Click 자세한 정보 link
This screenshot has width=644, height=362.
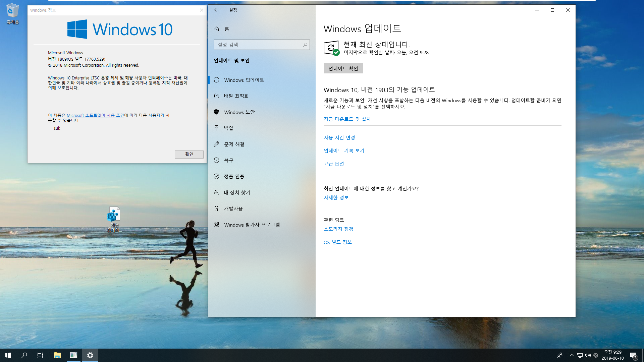336,198
